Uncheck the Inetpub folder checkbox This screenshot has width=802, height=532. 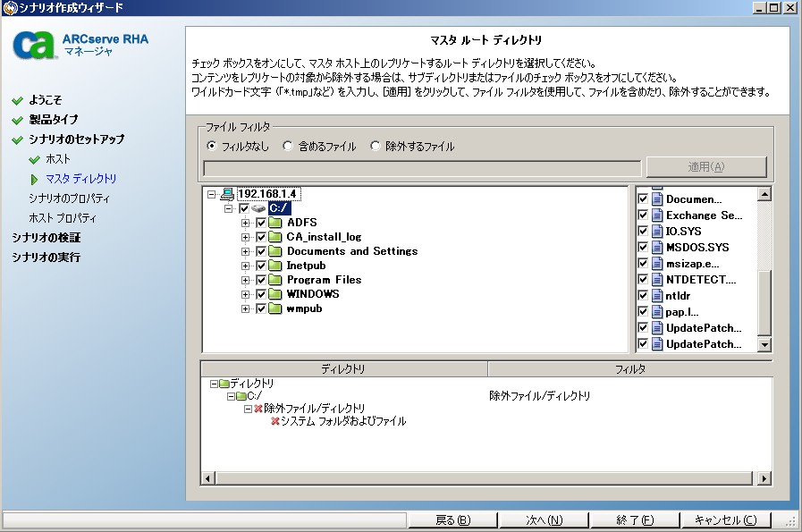point(261,266)
